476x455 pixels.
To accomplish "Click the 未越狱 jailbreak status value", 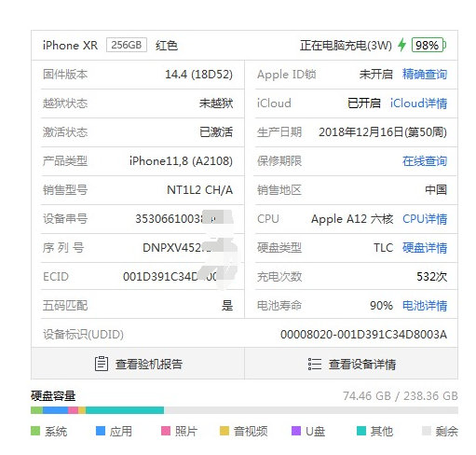I will click(x=216, y=103).
